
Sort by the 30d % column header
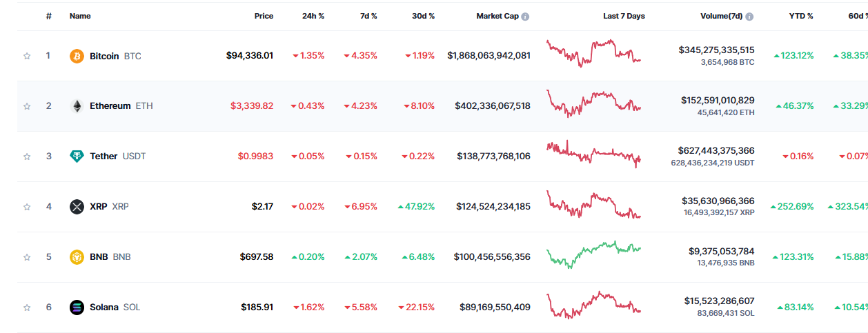pos(423,16)
